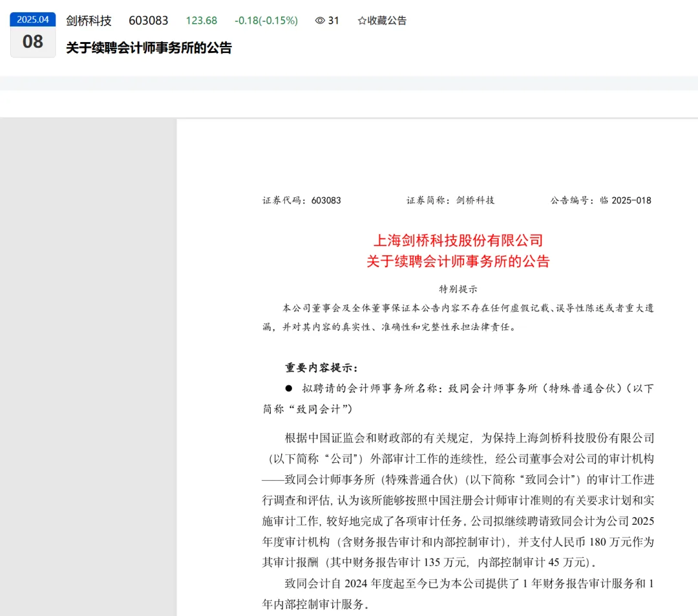Click the red heading 上海剑桥科技股份有限公司

tap(458, 240)
